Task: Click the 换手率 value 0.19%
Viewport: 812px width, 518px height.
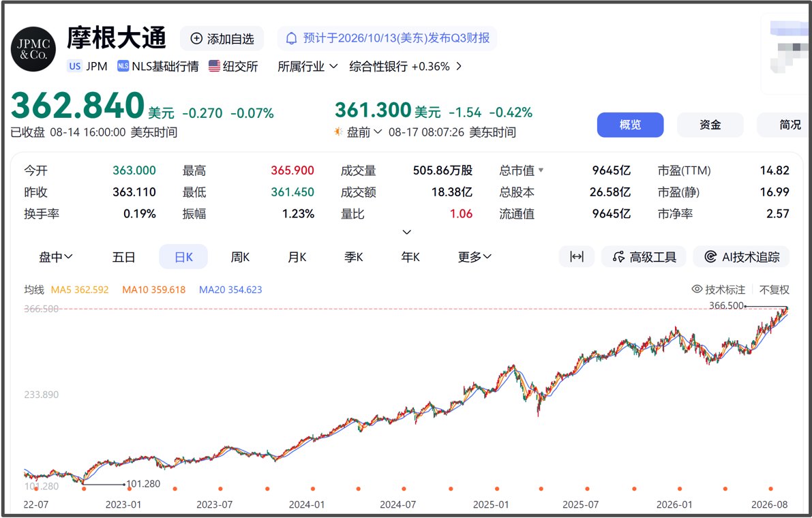Action: click(139, 214)
